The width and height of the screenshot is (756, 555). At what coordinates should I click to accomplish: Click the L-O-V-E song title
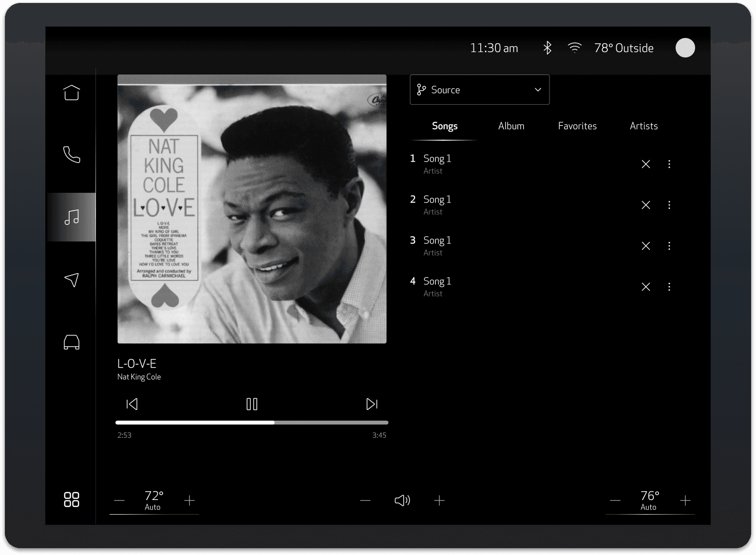point(137,364)
